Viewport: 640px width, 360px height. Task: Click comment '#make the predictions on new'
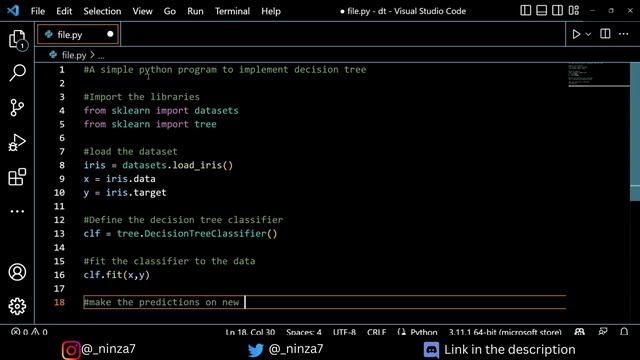point(161,302)
